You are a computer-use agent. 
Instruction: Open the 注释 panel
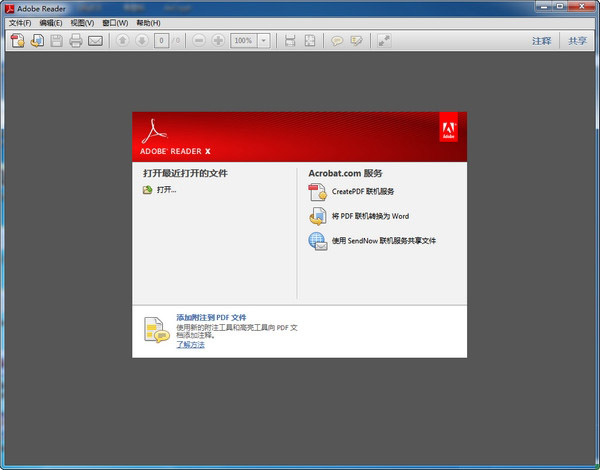coord(541,41)
